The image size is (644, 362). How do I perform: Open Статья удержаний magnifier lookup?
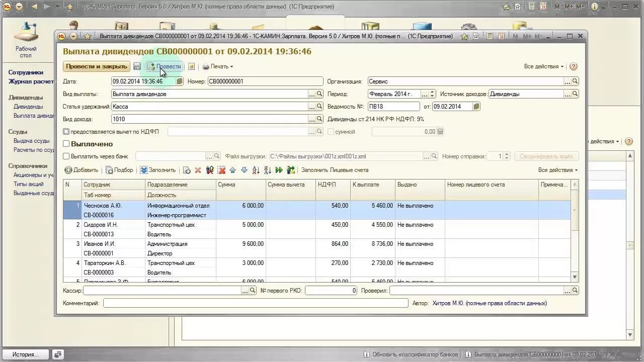[319, 107]
